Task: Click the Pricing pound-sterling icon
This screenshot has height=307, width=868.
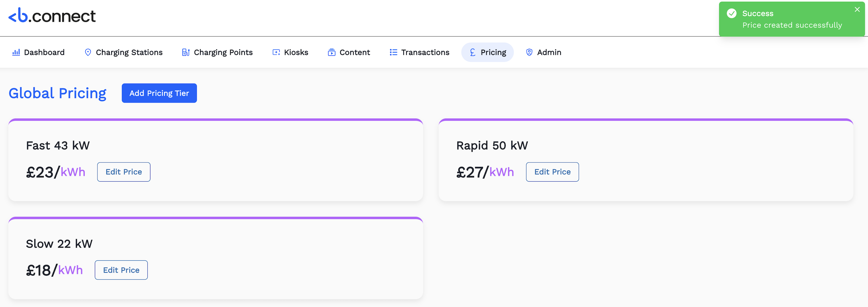Action: 472,52
